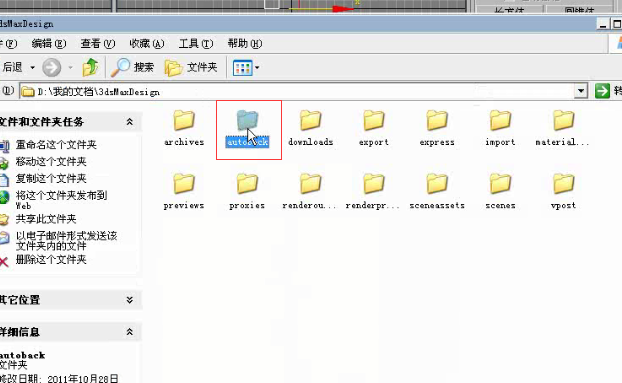
Task: Click 共享此文件夹 link
Action: click(x=46, y=219)
